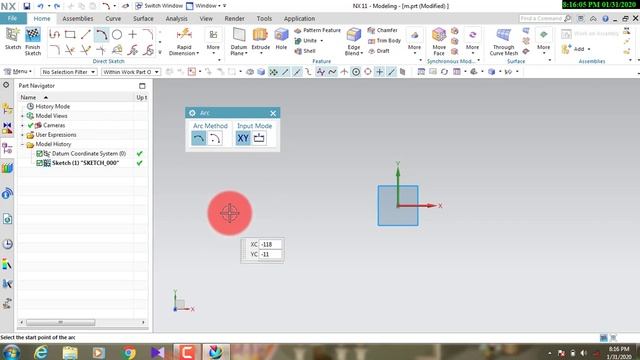640x360 pixels.
Task: Click the Chamfer button
Action: pyautogui.click(x=382, y=30)
